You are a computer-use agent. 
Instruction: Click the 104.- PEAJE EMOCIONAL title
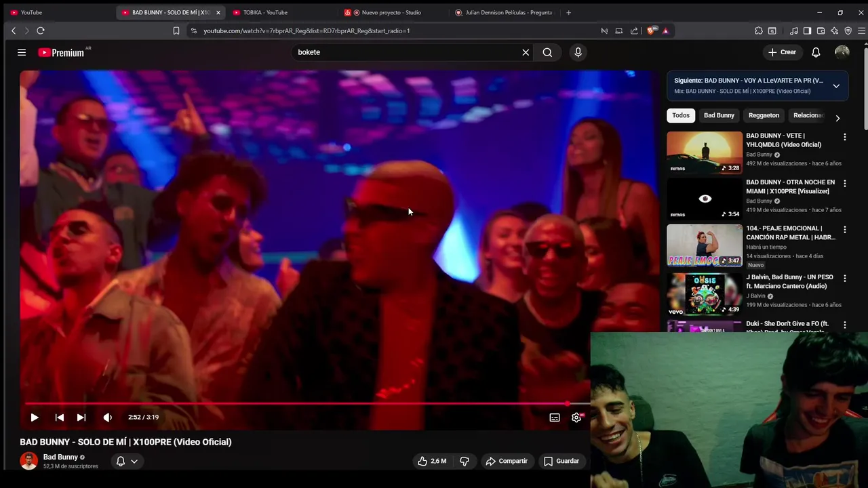point(791,233)
